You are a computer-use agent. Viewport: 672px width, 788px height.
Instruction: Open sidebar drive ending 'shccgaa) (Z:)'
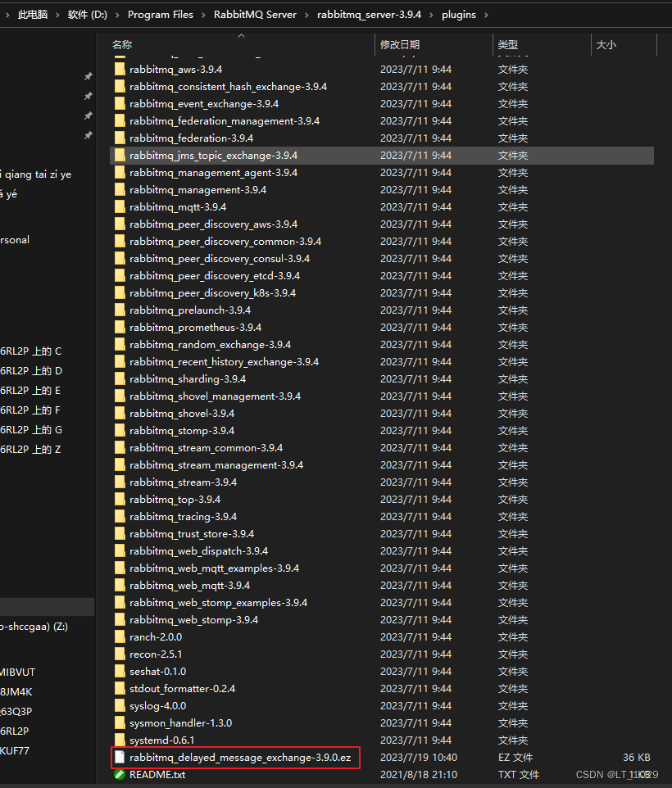(x=34, y=627)
